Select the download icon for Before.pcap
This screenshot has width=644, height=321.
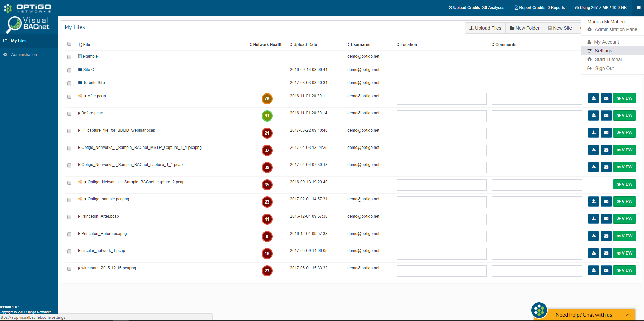click(x=593, y=115)
